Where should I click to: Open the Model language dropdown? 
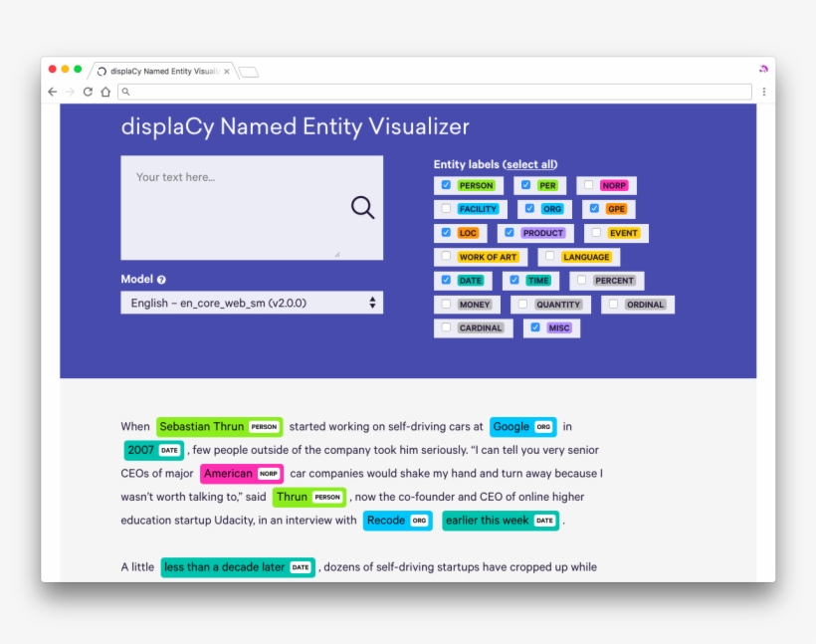point(252,302)
